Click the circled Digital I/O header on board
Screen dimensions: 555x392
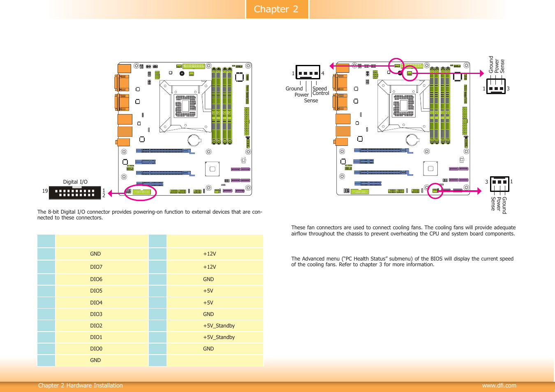tap(141, 192)
